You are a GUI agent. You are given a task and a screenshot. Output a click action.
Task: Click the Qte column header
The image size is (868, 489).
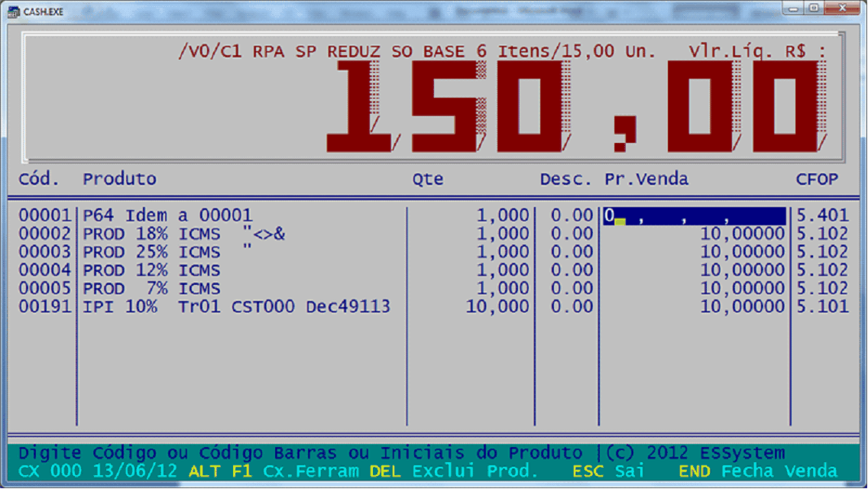coord(428,180)
